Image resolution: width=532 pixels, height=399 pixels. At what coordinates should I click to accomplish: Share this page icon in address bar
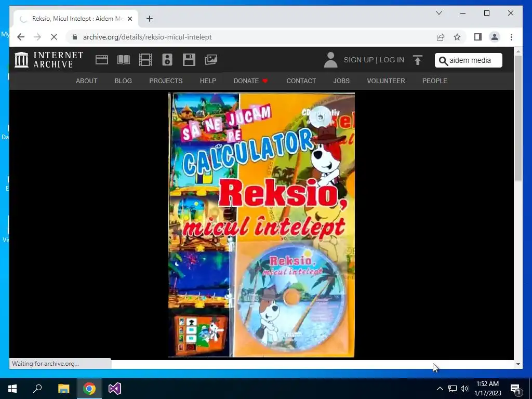coord(441,37)
